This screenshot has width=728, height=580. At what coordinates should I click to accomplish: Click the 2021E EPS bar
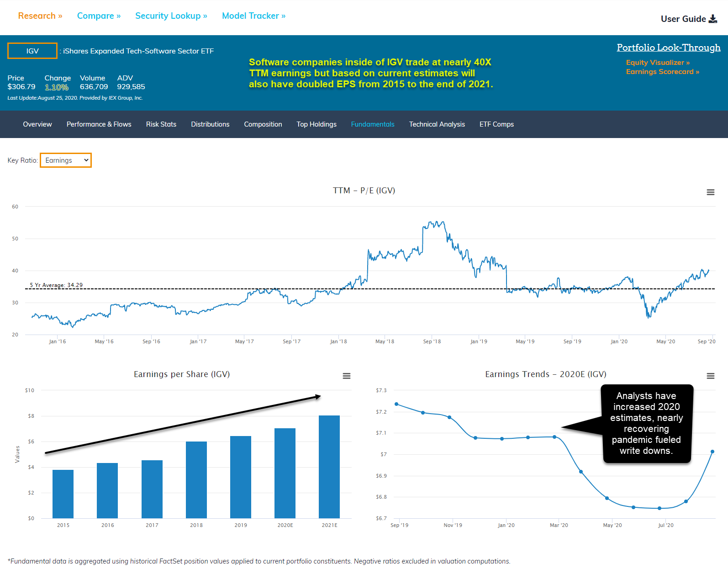(329, 467)
